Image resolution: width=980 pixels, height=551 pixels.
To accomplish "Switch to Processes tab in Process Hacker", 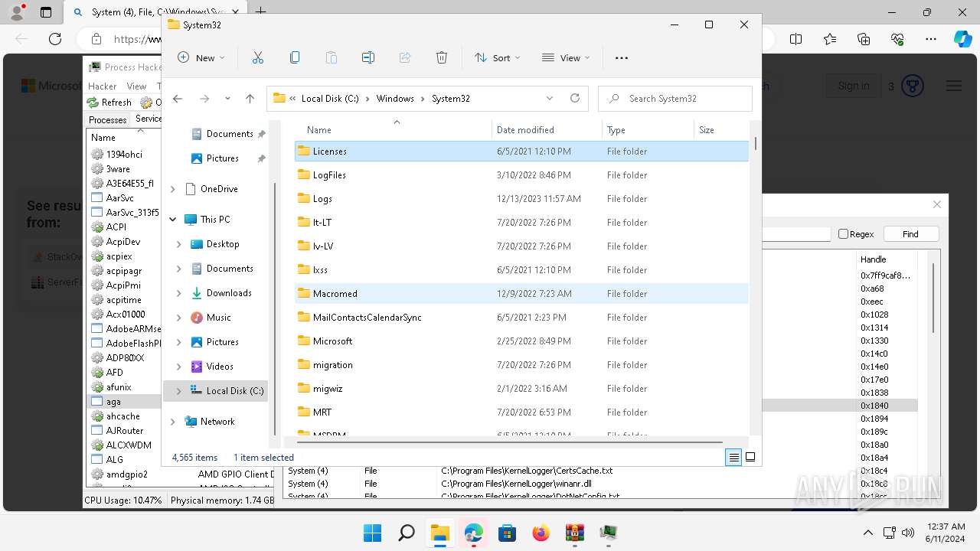I will [x=107, y=119].
